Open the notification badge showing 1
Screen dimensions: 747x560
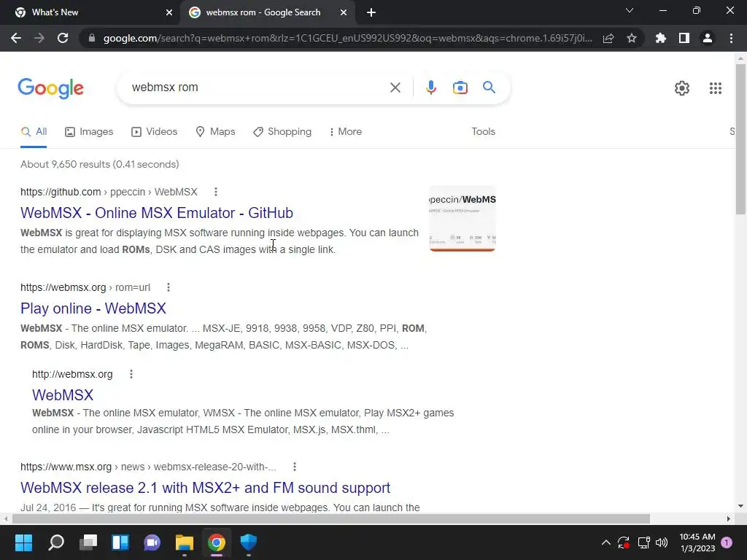point(727,542)
